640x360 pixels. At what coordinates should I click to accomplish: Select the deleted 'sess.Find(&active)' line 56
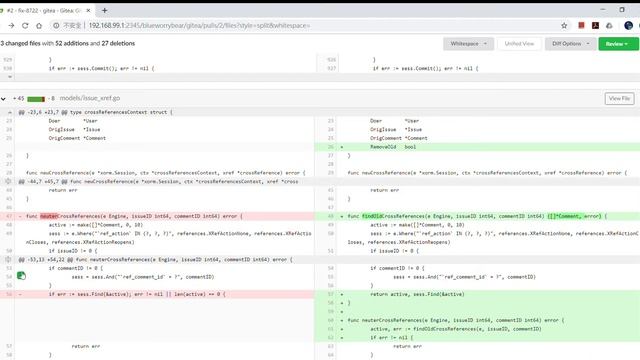157,294
